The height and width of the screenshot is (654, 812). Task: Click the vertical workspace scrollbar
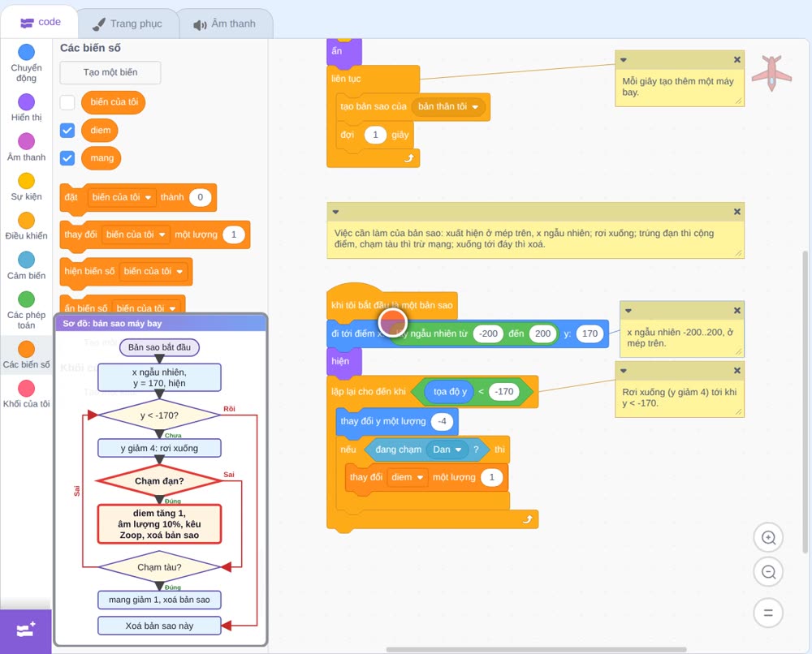click(806, 403)
